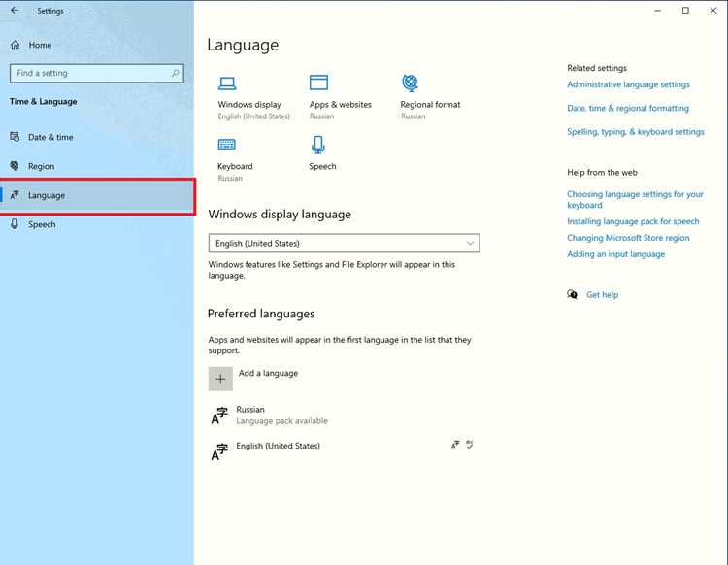Open Administrative language settings link
Screen dimensions: 728x565
628,84
